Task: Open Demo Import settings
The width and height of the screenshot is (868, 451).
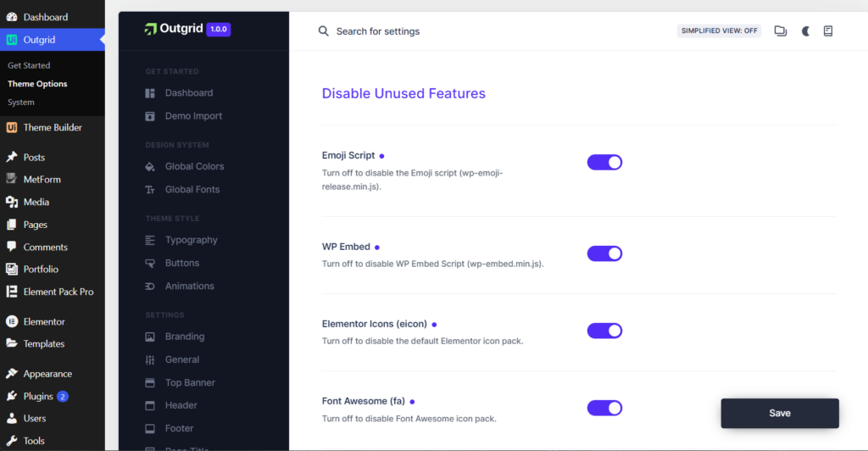Action: [x=193, y=116]
